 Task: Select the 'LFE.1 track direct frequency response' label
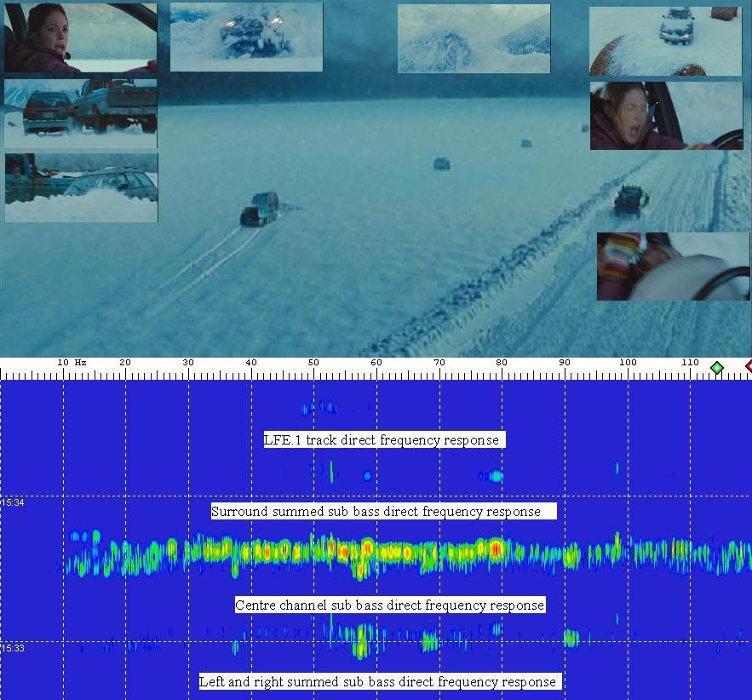383,440
